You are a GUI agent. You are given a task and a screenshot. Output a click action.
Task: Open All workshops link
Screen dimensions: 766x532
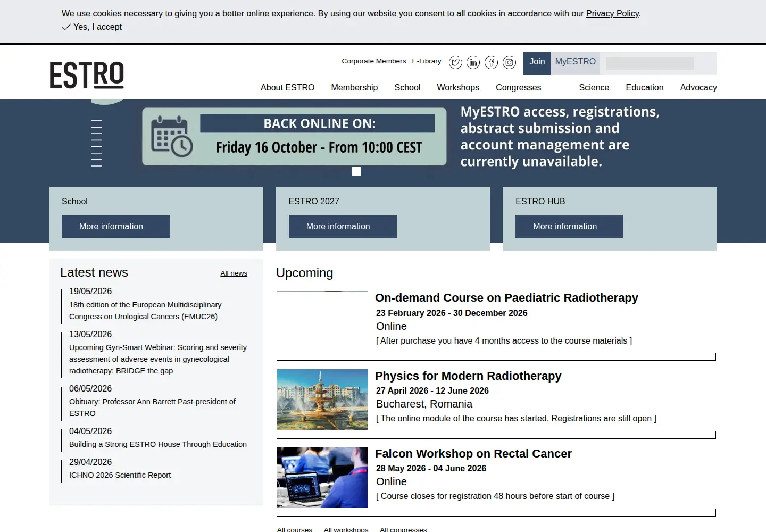pyautogui.click(x=346, y=529)
